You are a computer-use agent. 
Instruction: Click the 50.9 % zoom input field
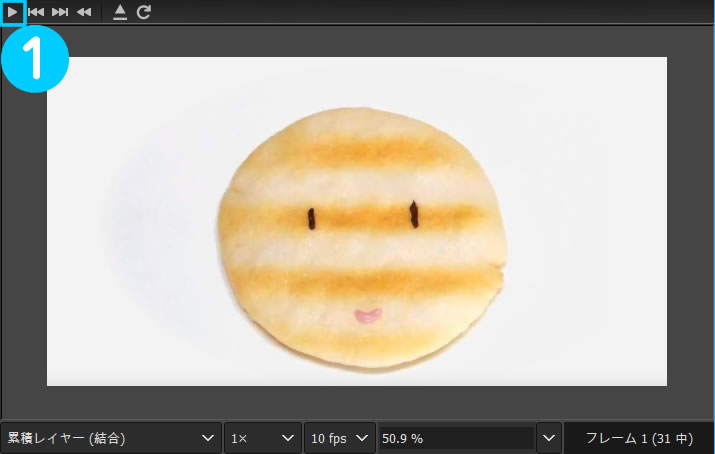coord(456,439)
